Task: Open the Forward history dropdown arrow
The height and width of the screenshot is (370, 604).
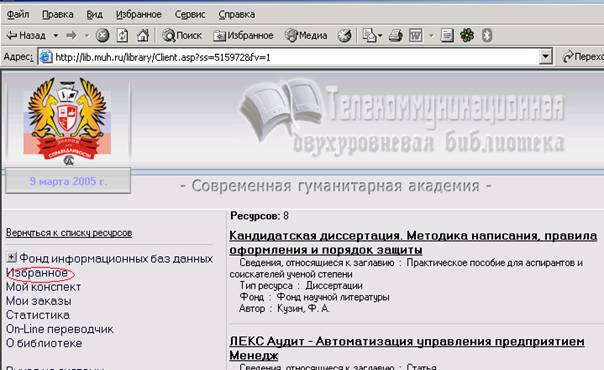Action: click(87, 36)
